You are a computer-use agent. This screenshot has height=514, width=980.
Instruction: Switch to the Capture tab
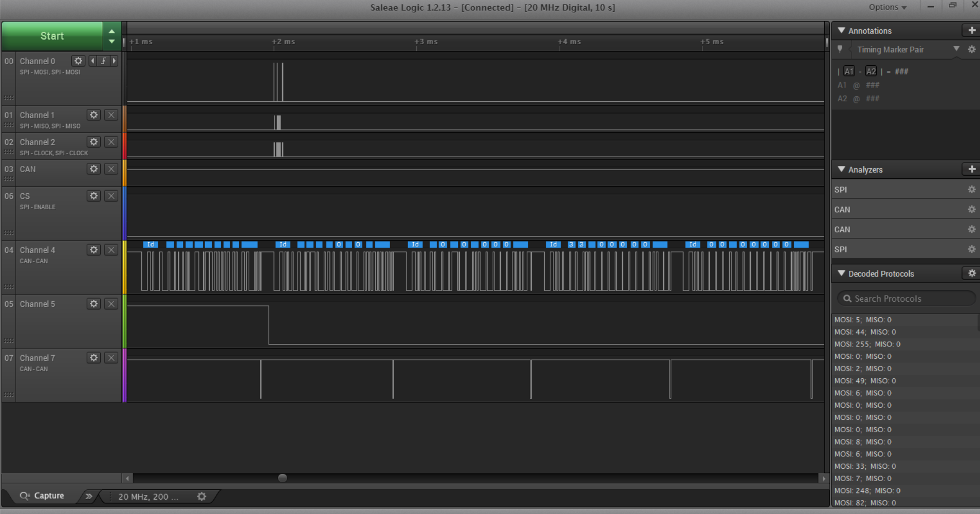coord(42,496)
